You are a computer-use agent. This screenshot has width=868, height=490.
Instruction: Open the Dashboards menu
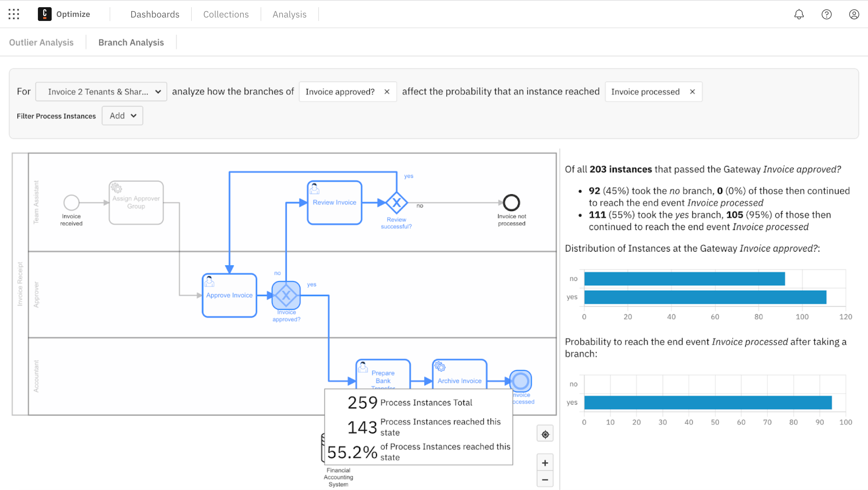coord(155,14)
